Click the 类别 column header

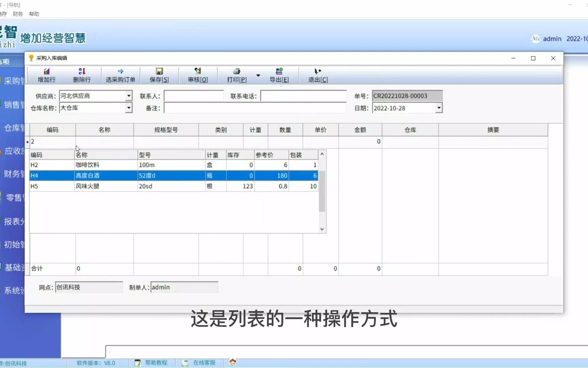pos(221,130)
